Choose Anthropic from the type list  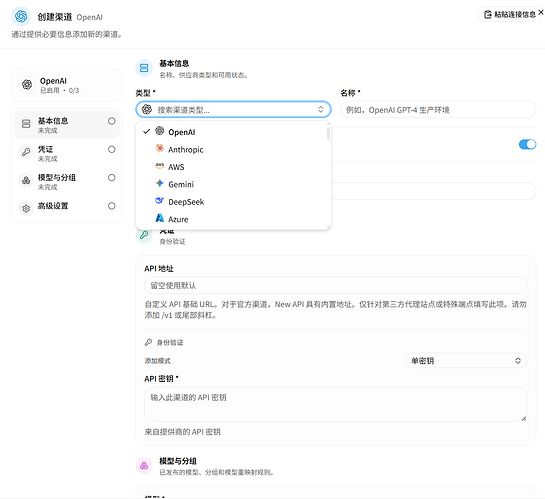(231, 149)
